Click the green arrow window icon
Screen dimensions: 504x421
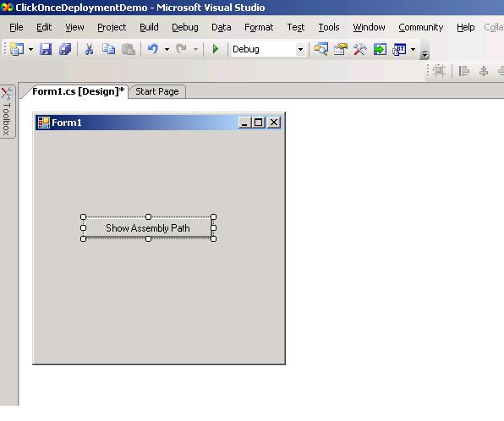tap(380, 50)
